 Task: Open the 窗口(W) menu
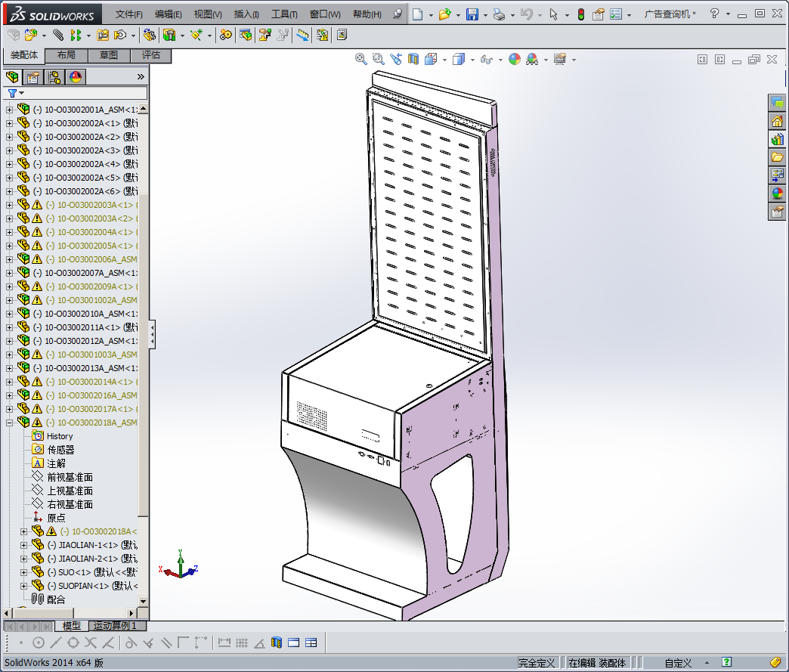tap(325, 14)
